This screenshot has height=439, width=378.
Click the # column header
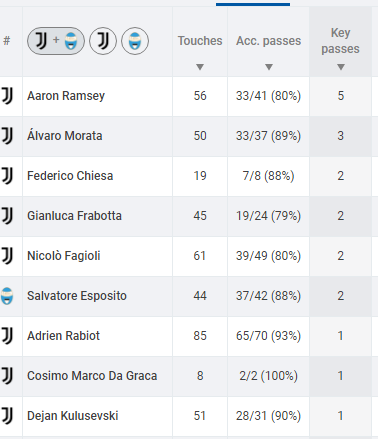[x=7, y=41]
